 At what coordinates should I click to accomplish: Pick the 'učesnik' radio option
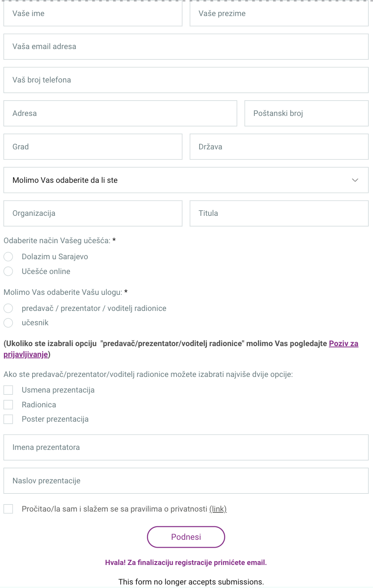tap(8, 323)
